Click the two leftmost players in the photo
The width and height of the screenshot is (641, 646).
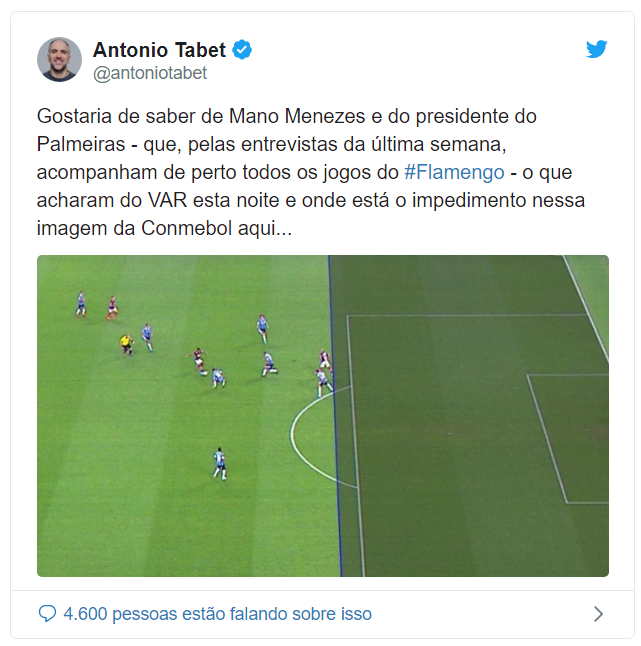97,305
